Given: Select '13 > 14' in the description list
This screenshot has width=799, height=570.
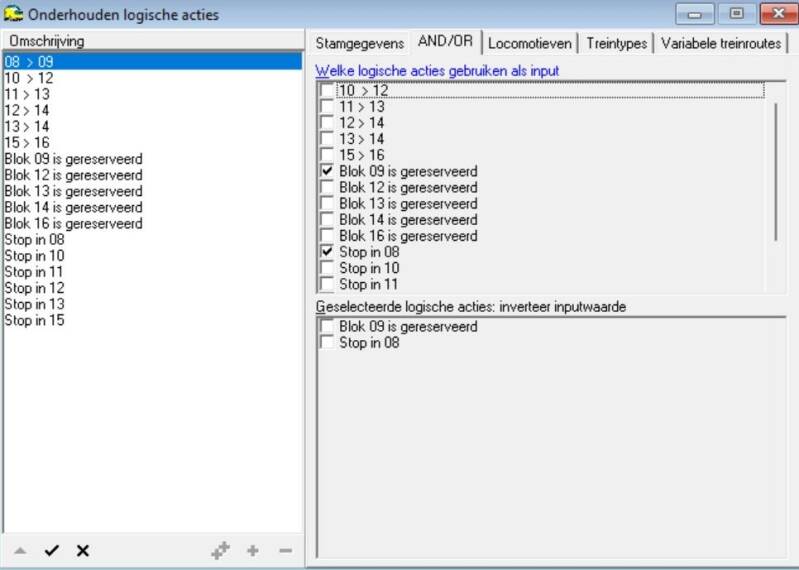Looking at the screenshot, I should [x=152, y=126].
